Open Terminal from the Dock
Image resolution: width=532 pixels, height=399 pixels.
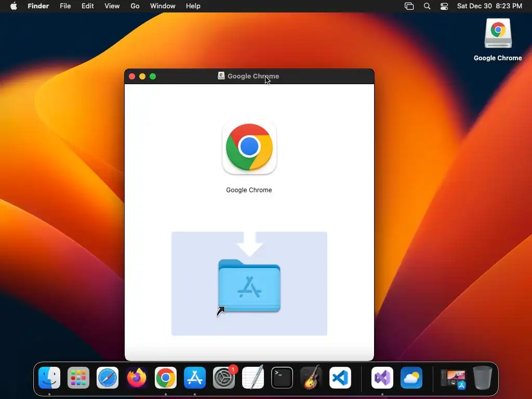point(282,378)
